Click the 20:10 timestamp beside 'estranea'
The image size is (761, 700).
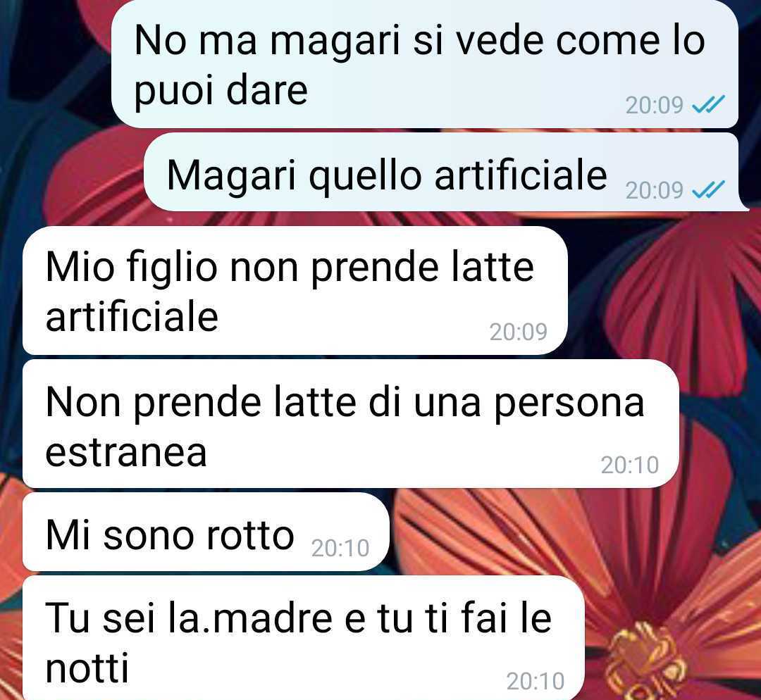pyautogui.click(x=629, y=465)
